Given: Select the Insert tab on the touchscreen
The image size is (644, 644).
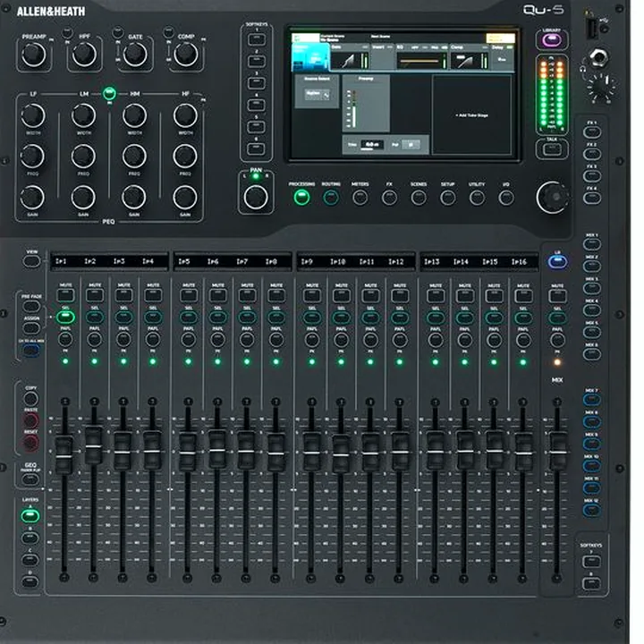Looking at the screenshot, I should tap(383, 57).
